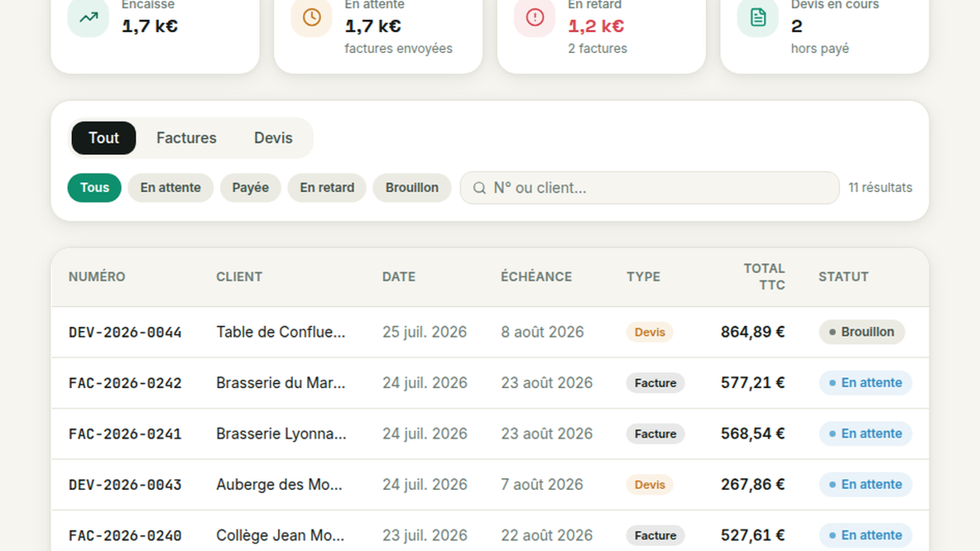Click the amount 568,54 €
This screenshot has width=980, height=551.
click(x=752, y=434)
